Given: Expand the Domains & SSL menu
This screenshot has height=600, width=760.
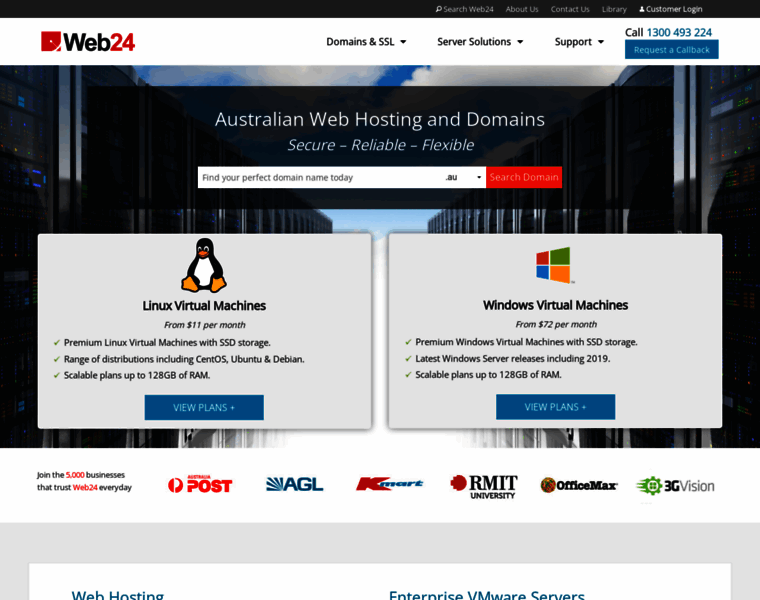Looking at the screenshot, I should pyautogui.click(x=366, y=42).
